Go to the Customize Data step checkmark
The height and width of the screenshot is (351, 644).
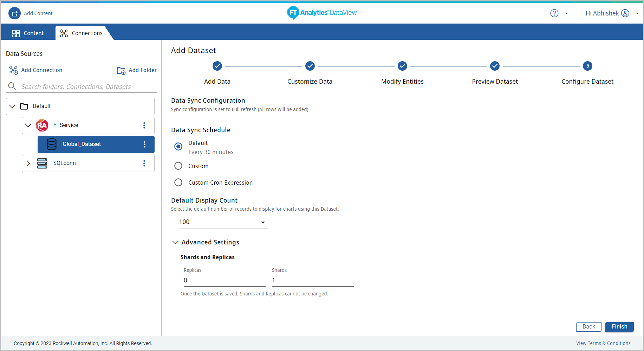(x=310, y=66)
